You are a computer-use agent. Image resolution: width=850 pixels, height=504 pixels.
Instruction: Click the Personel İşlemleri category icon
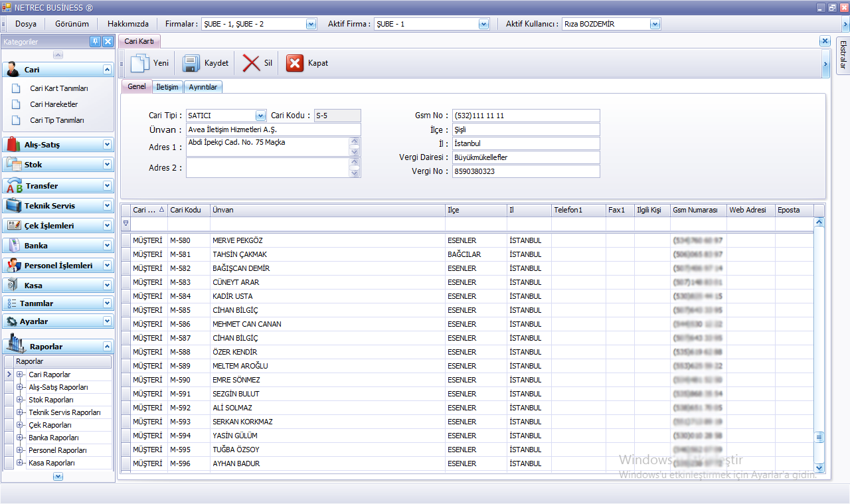click(13, 265)
